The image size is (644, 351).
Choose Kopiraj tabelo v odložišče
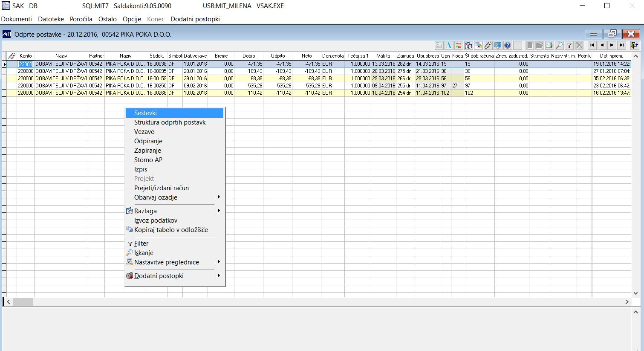tap(171, 230)
